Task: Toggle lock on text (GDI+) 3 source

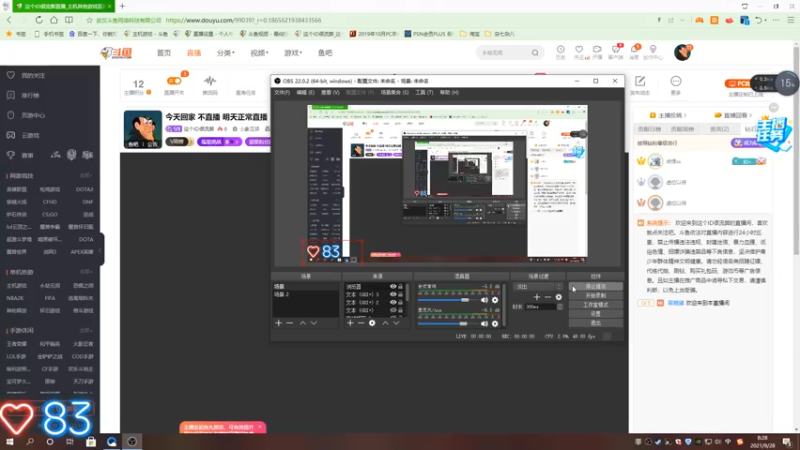Action: click(x=401, y=294)
